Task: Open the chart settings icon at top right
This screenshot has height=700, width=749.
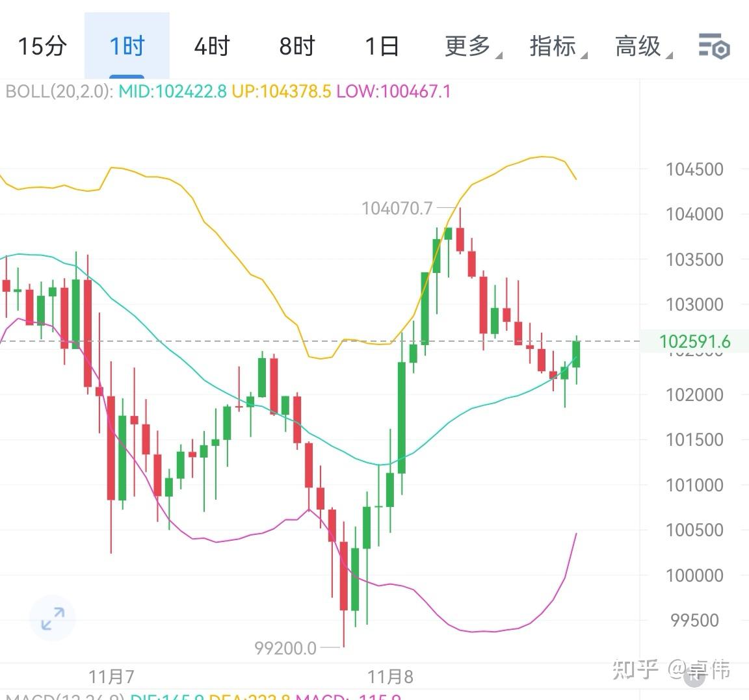Action: [713, 46]
